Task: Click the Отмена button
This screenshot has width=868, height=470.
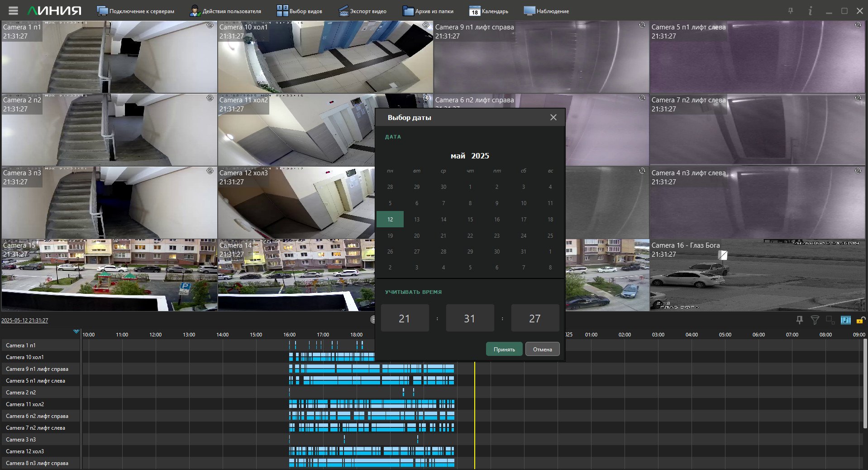Action: [542, 349]
